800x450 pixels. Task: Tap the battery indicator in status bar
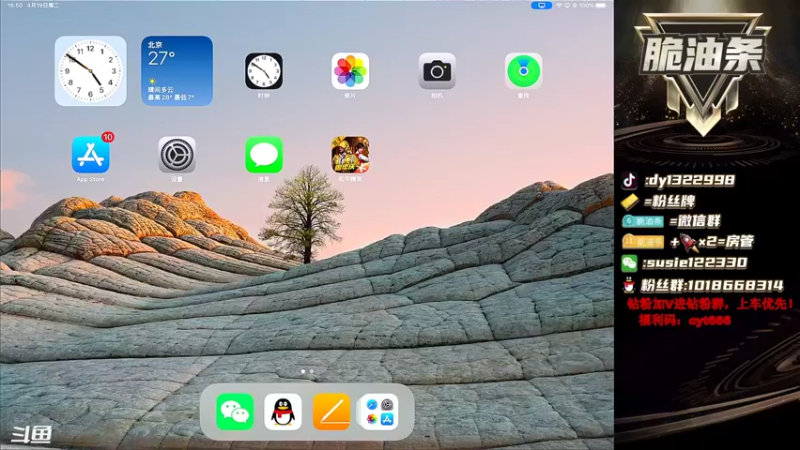tap(601, 5)
